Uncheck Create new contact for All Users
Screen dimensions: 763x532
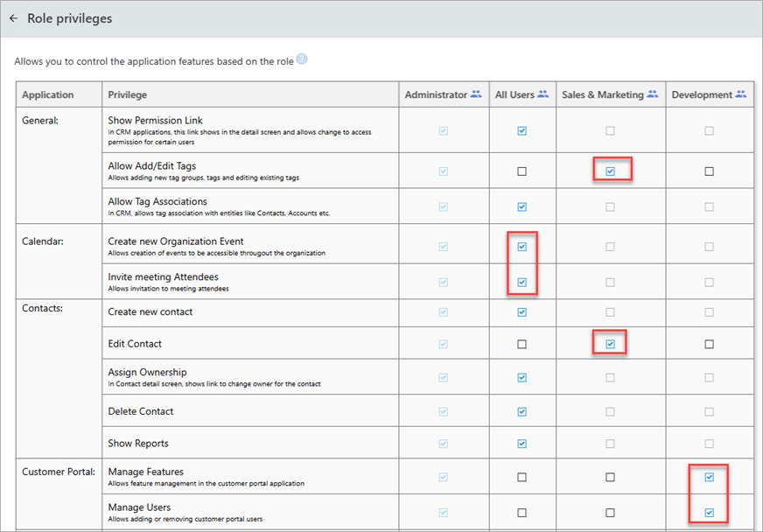(x=522, y=312)
